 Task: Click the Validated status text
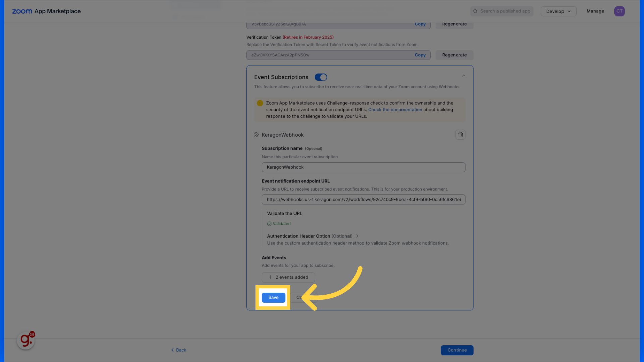coord(281,224)
